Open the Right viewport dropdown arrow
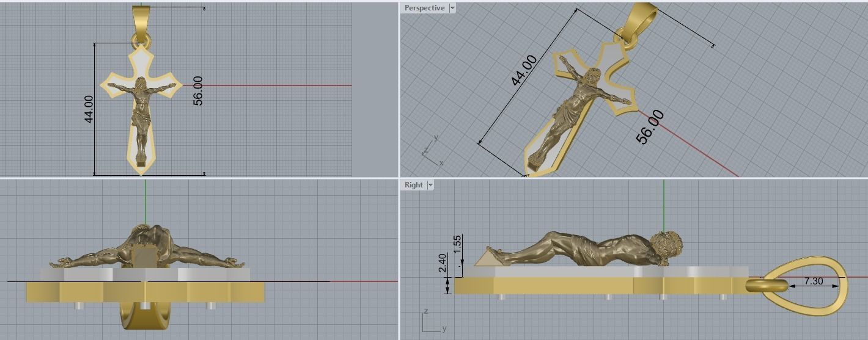 pos(430,184)
